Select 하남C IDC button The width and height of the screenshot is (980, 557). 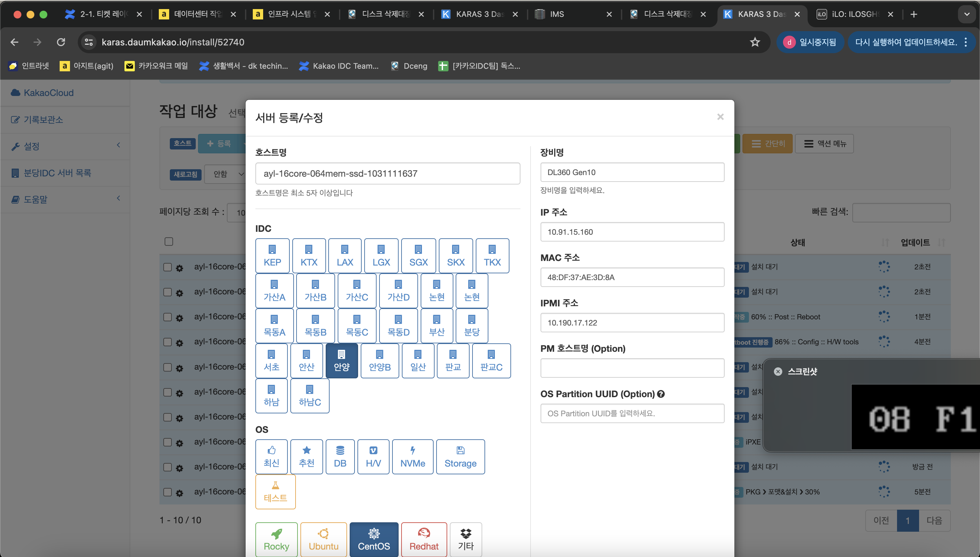[x=310, y=396]
